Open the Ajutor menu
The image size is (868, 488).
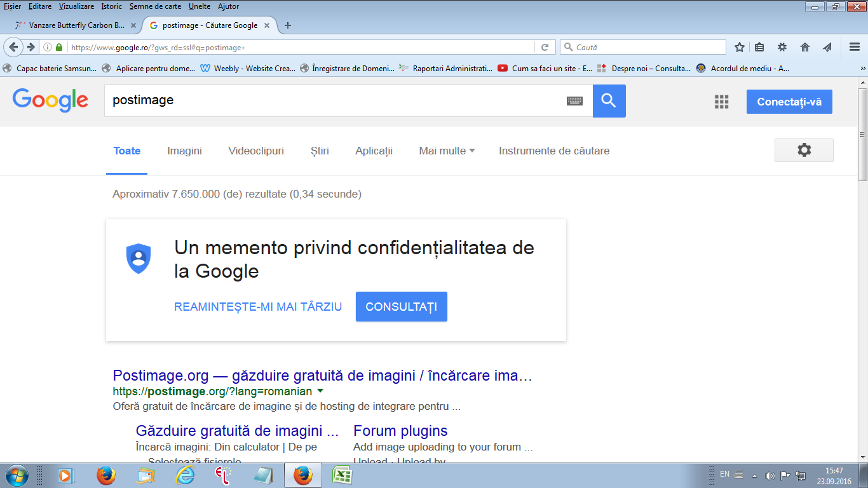[228, 6]
